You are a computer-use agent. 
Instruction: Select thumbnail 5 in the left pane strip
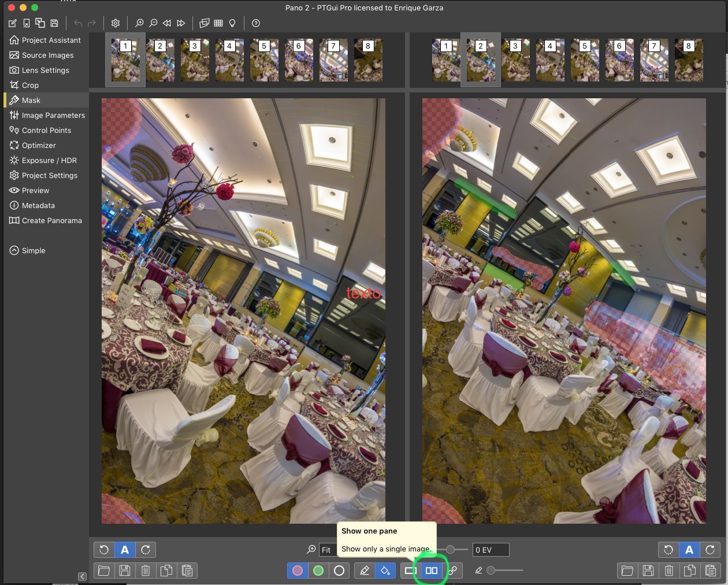tap(264, 60)
